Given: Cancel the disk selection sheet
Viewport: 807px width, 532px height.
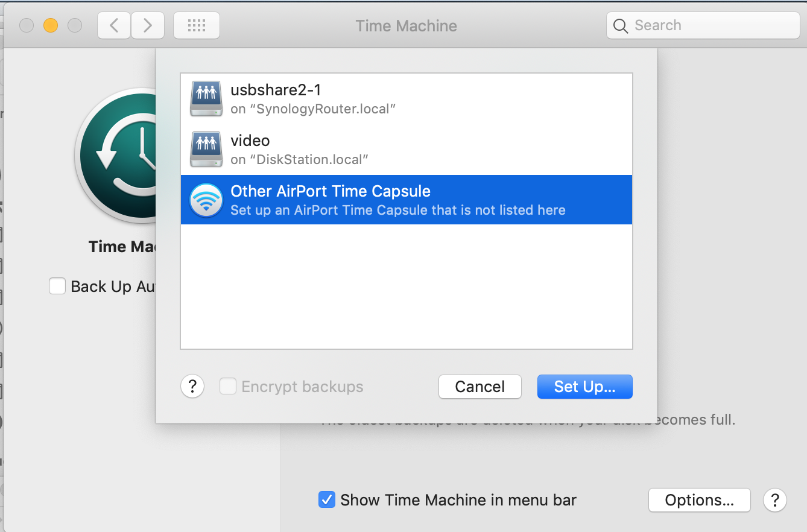Looking at the screenshot, I should click(x=480, y=387).
